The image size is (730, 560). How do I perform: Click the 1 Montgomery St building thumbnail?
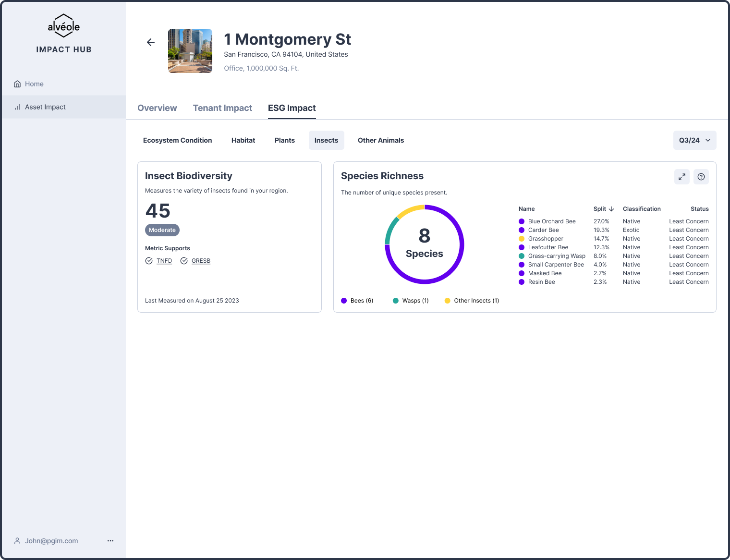[x=190, y=51]
